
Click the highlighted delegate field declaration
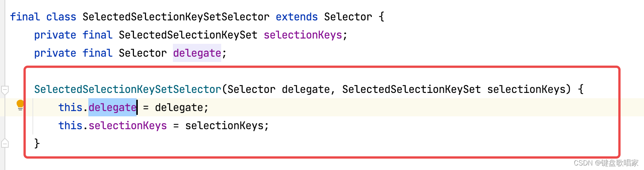197,53
